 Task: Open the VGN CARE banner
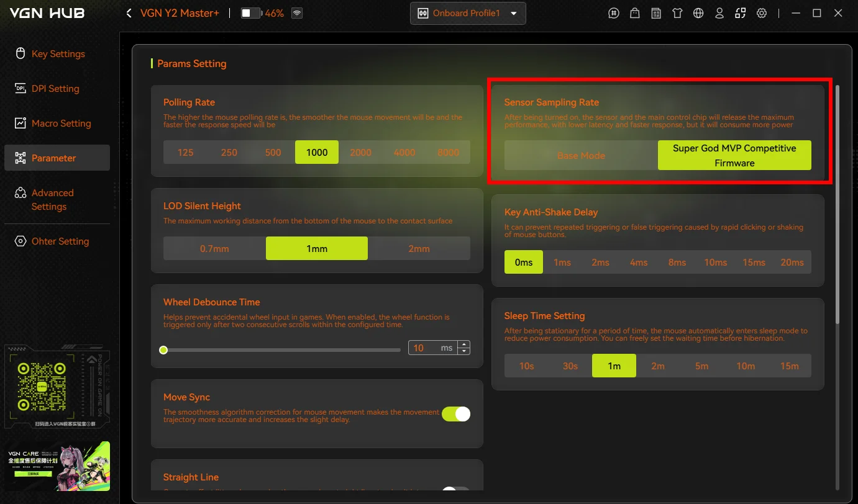pyautogui.click(x=57, y=466)
